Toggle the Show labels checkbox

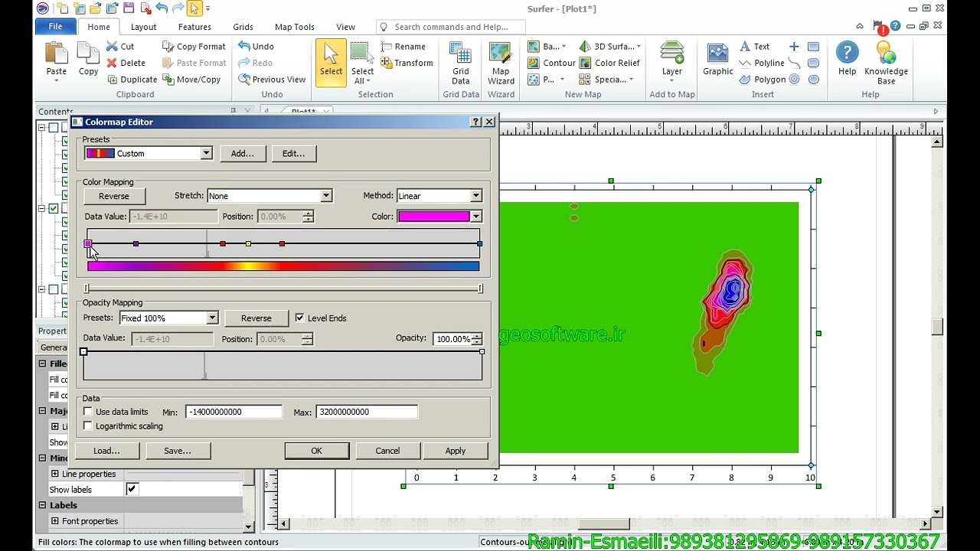click(x=132, y=489)
